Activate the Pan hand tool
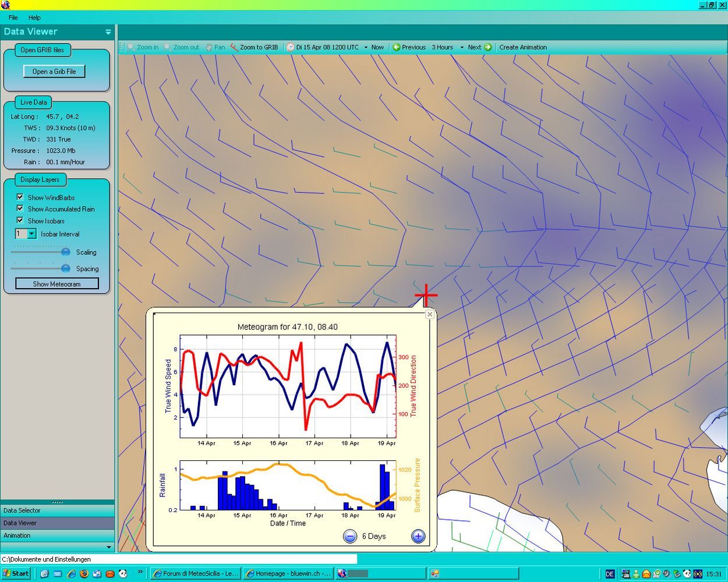 209,47
